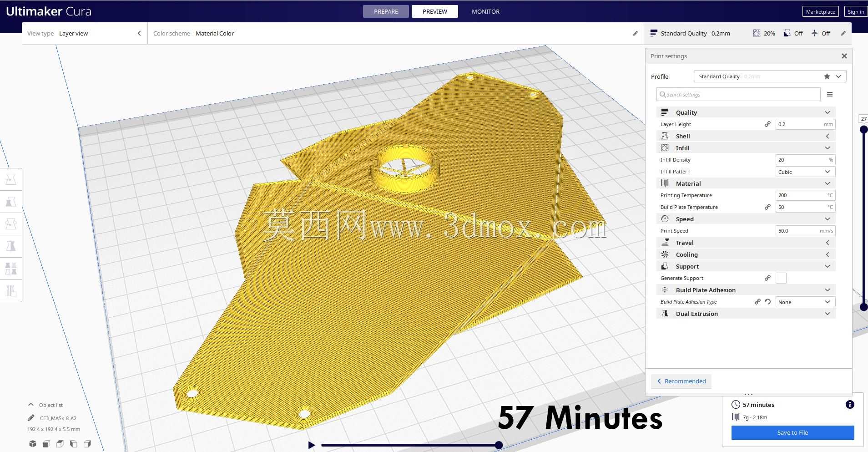The height and width of the screenshot is (452, 868).
Task: Select the right view icon
Action: pos(87,444)
